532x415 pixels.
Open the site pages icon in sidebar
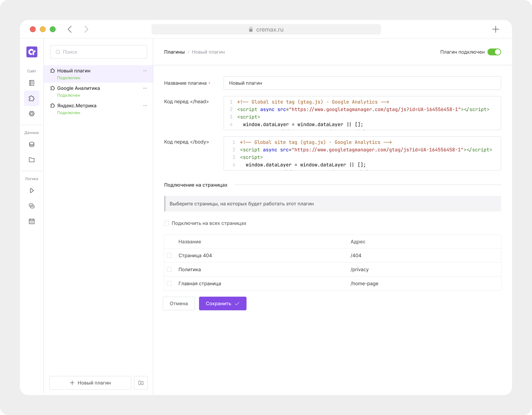tap(32, 83)
